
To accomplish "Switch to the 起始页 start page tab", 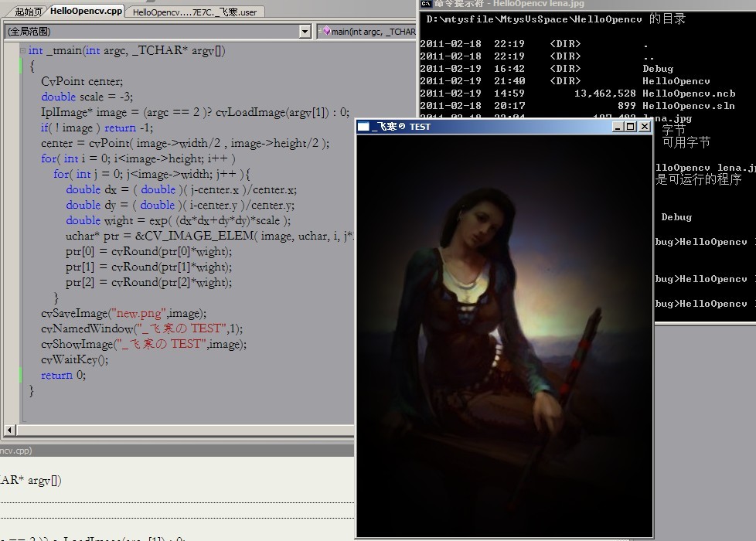I will click(x=29, y=12).
